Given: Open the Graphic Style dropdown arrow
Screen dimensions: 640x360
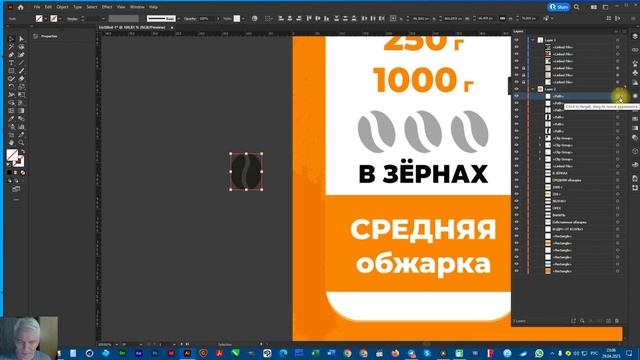Looking at the screenshot, I should pos(243,18).
